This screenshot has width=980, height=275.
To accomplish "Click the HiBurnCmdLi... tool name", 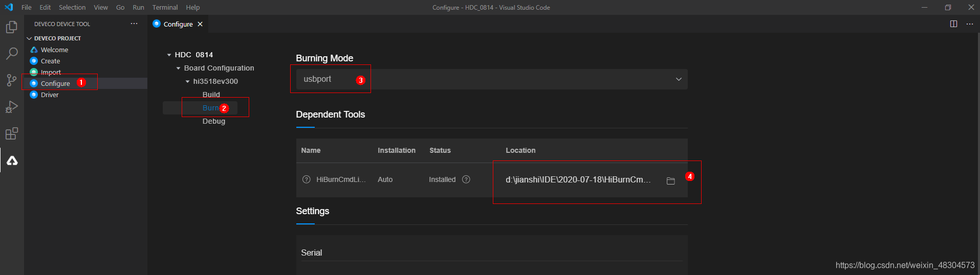I will [x=341, y=179].
